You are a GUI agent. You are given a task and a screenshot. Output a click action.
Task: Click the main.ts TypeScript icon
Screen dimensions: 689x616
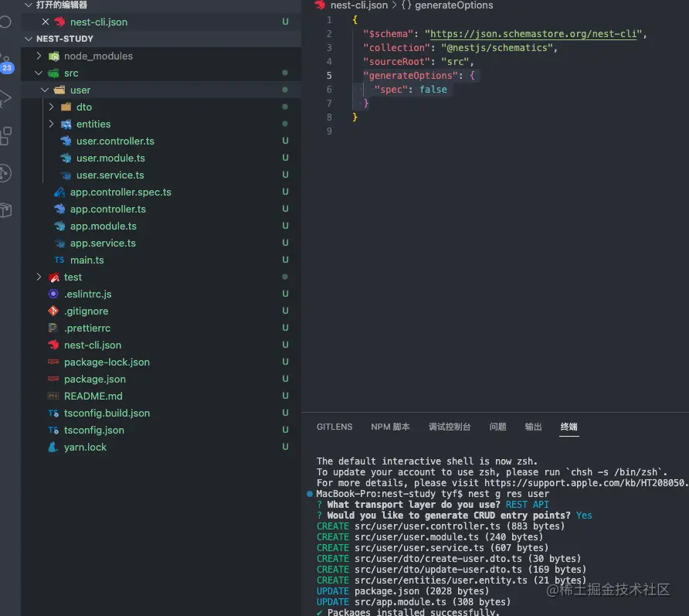point(59,260)
